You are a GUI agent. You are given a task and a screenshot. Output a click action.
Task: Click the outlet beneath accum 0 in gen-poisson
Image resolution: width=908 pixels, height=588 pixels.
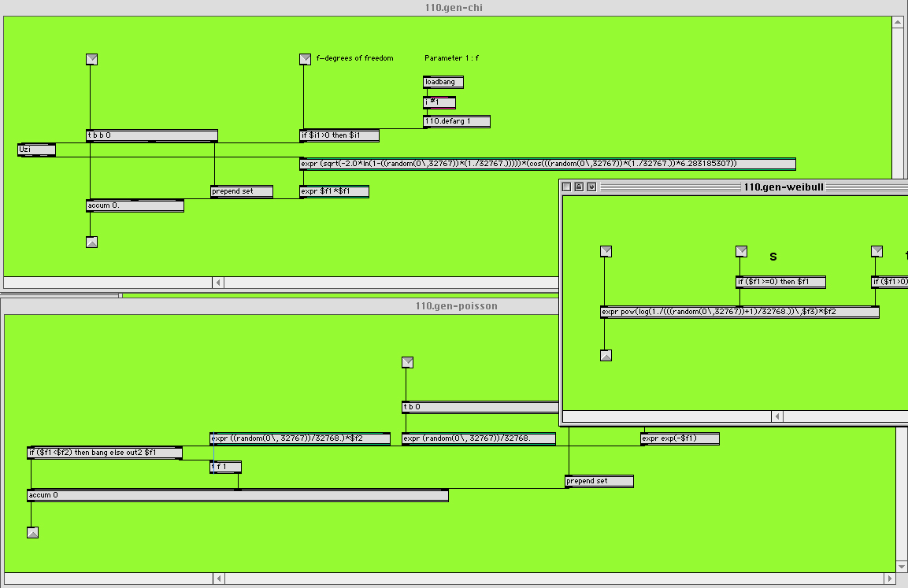[33, 532]
